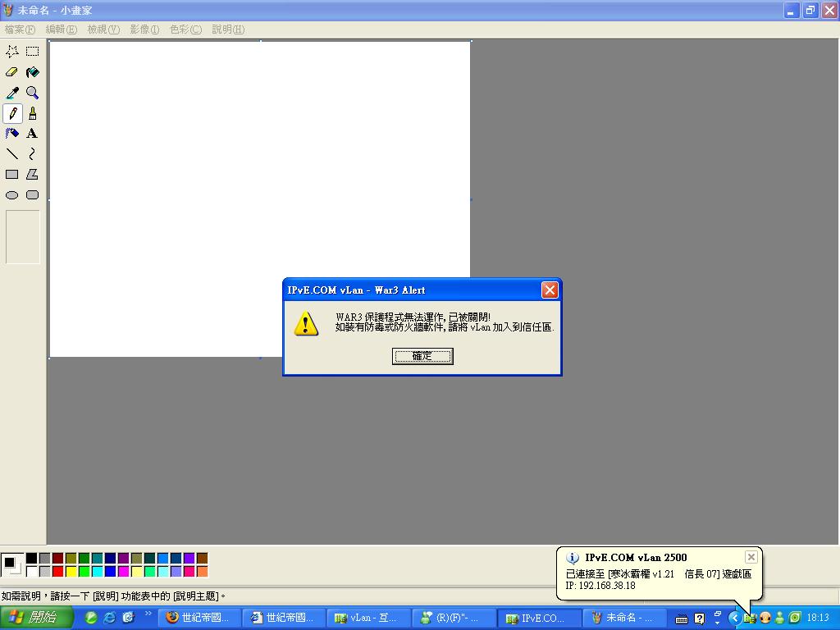This screenshot has width=840, height=630.
Task: Pick the magenta palette color
Action: pos(124,571)
